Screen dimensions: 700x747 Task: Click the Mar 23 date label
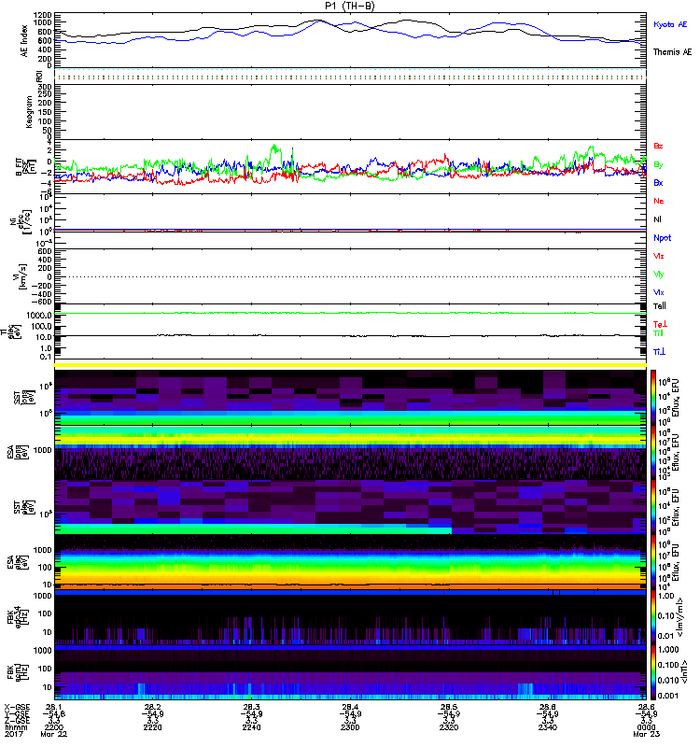pos(646,734)
